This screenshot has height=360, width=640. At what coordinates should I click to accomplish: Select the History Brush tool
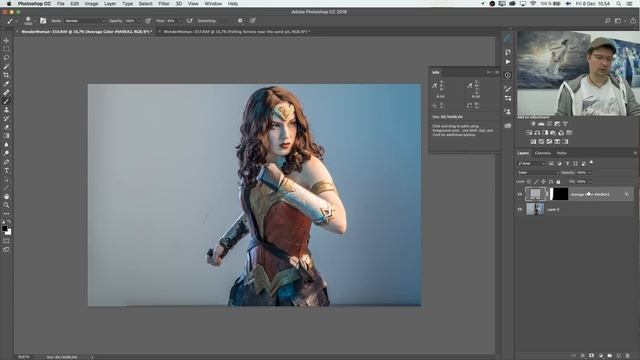(x=6, y=118)
